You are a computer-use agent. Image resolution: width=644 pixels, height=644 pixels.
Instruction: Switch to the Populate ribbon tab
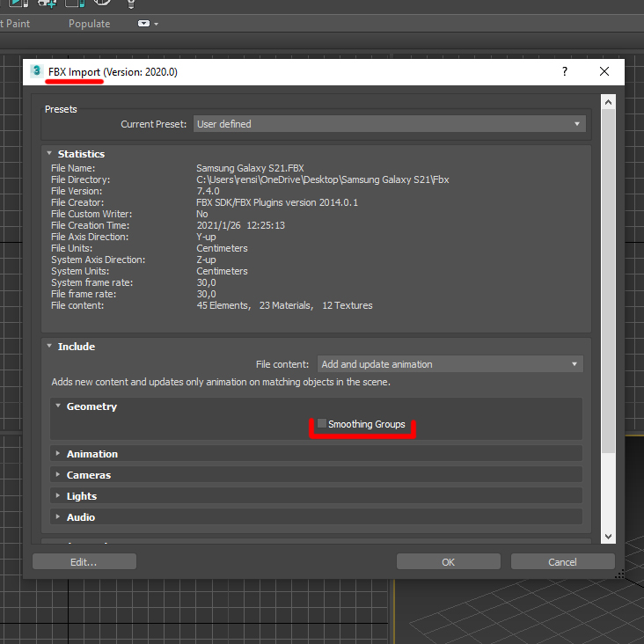(89, 24)
